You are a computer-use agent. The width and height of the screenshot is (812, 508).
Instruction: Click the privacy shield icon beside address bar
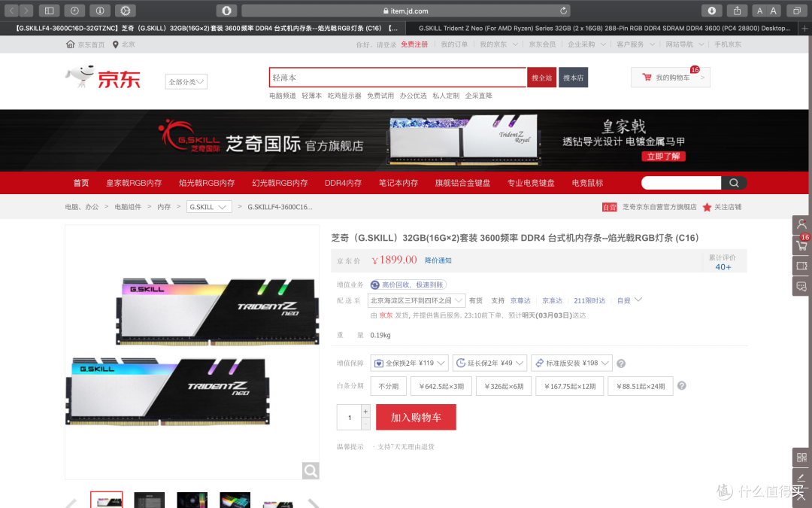[226, 11]
